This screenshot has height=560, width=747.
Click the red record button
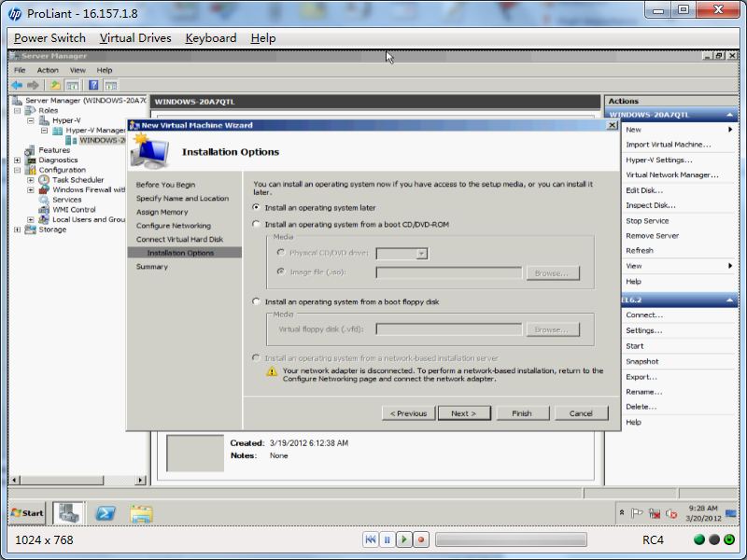click(421, 539)
